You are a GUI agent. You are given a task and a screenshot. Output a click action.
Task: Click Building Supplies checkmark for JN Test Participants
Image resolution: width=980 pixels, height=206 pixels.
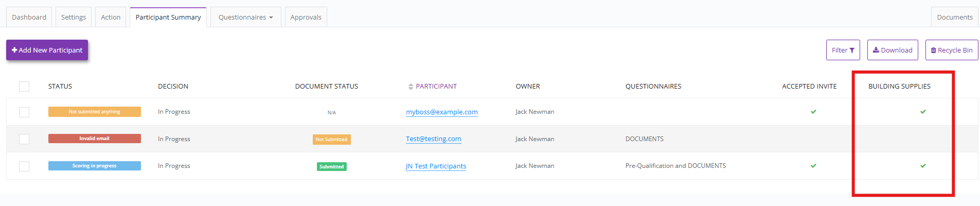coord(923,166)
